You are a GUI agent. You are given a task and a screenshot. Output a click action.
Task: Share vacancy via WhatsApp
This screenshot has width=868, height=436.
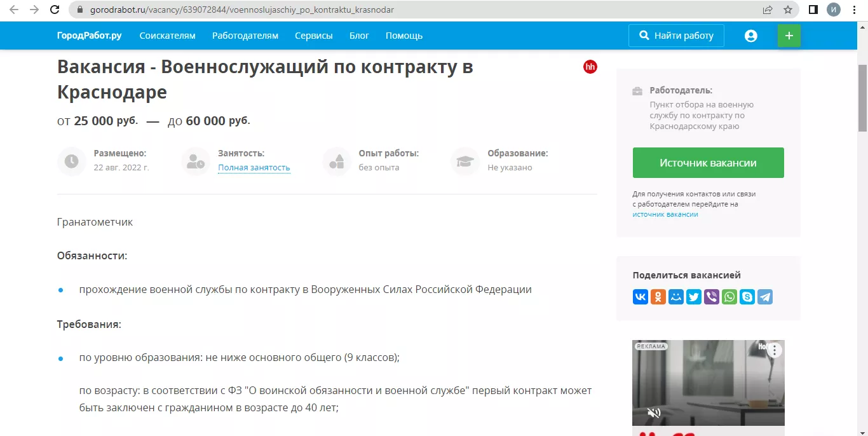729,297
